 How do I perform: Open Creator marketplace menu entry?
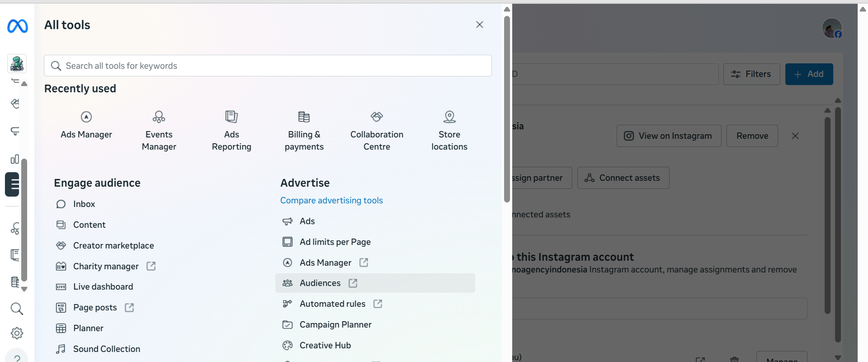pyautogui.click(x=113, y=245)
